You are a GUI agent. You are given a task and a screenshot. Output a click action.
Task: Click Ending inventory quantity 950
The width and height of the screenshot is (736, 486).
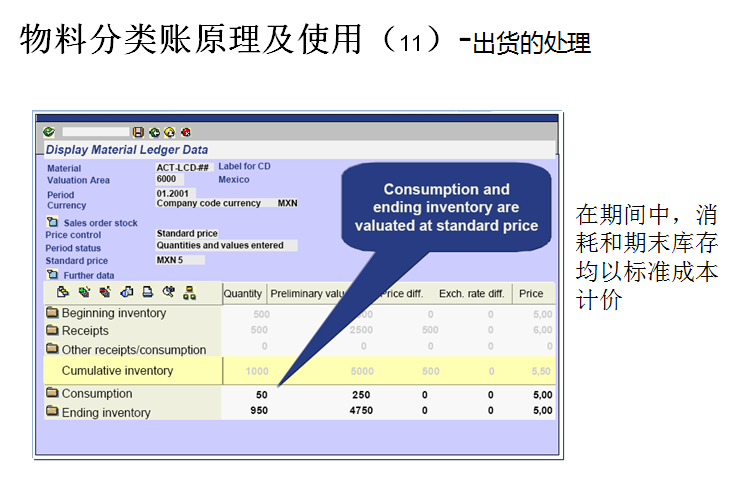coord(259,410)
